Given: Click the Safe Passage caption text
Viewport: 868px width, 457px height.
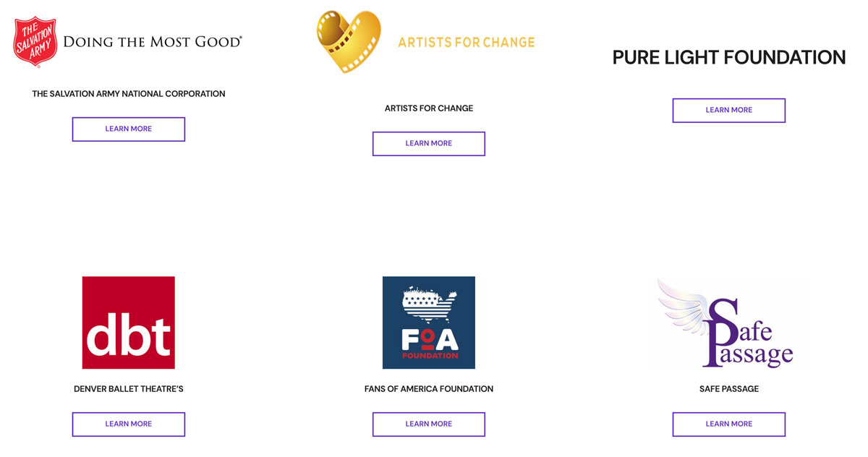Looking at the screenshot, I should (729, 389).
